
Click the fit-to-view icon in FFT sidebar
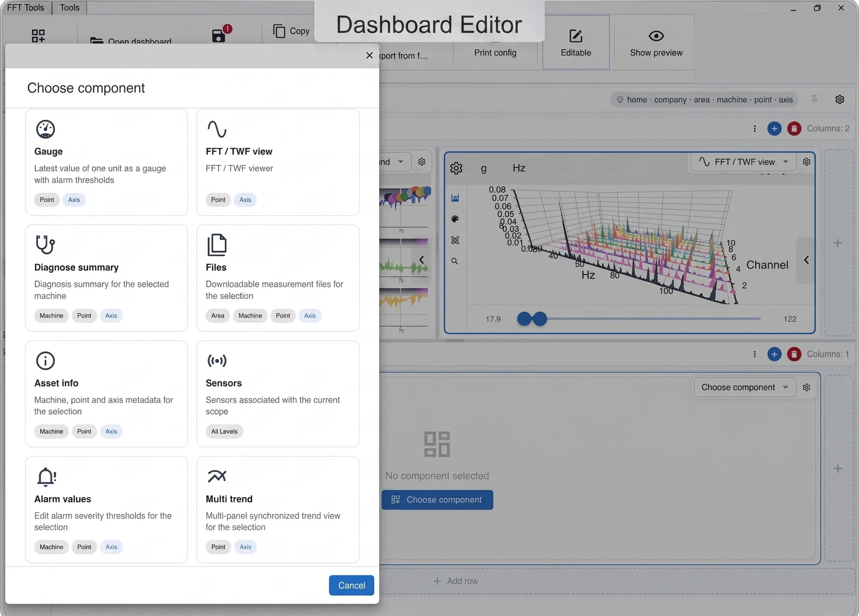pyautogui.click(x=455, y=240)
